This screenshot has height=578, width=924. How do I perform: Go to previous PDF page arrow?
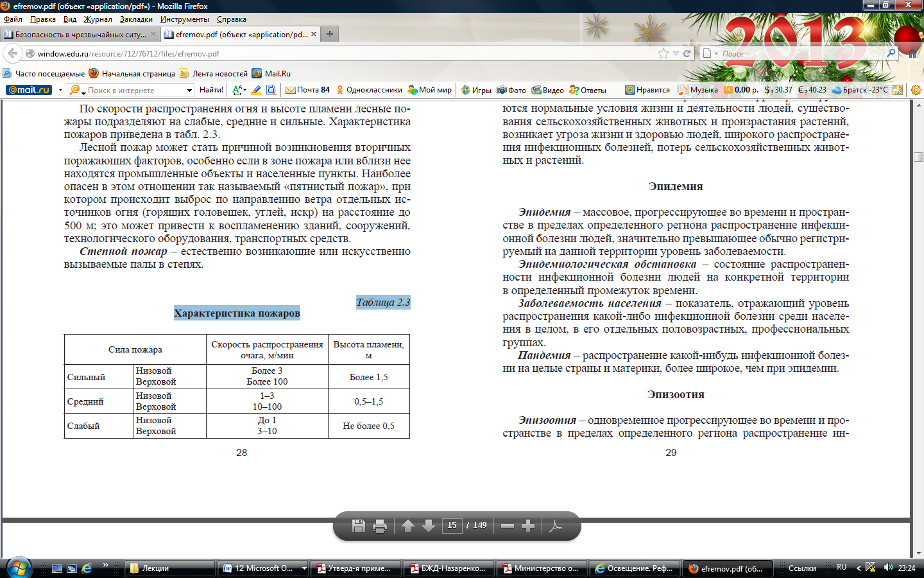(x=408, y=526)
